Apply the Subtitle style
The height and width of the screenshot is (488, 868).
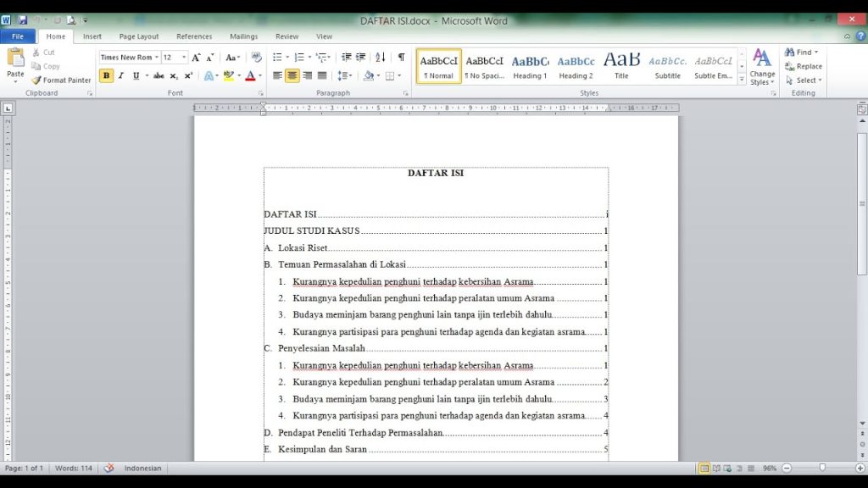point(668,66)
